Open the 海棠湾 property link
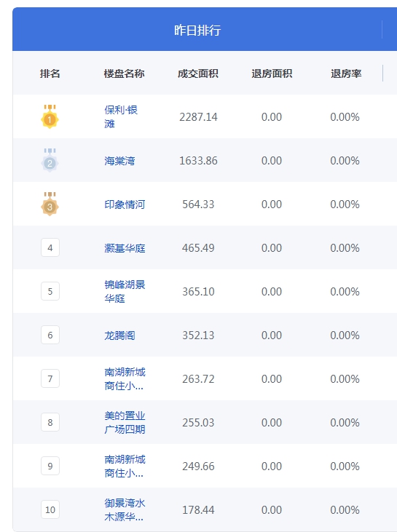397x532 pixels. [x=119, y=161]
